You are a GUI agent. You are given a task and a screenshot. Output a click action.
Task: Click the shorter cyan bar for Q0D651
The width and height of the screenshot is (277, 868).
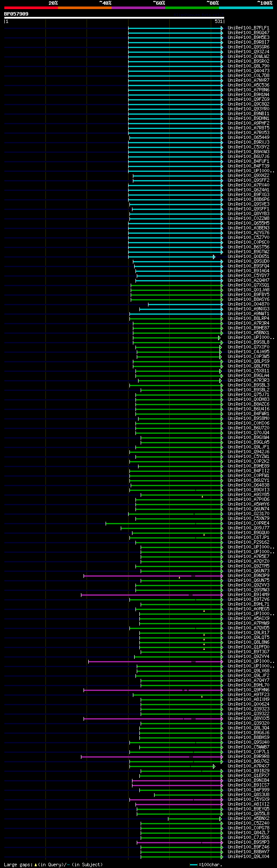(x=171, y=257)
